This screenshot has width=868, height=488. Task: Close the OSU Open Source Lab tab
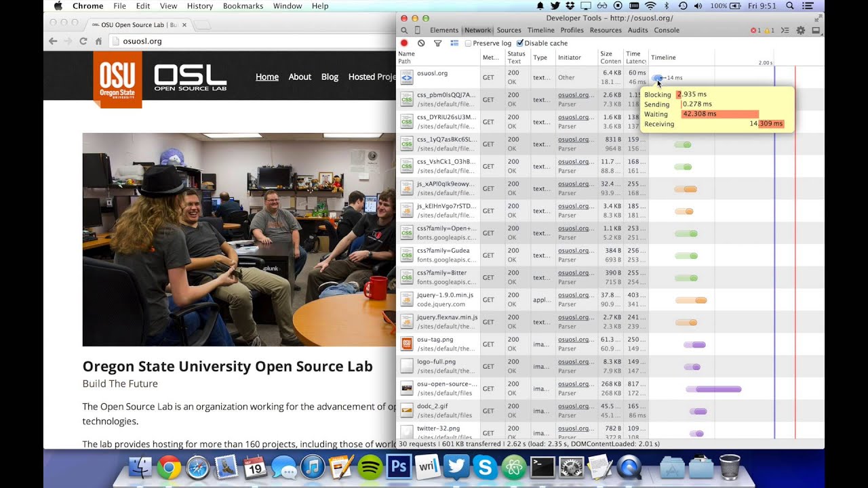click(x=184, y=24)
